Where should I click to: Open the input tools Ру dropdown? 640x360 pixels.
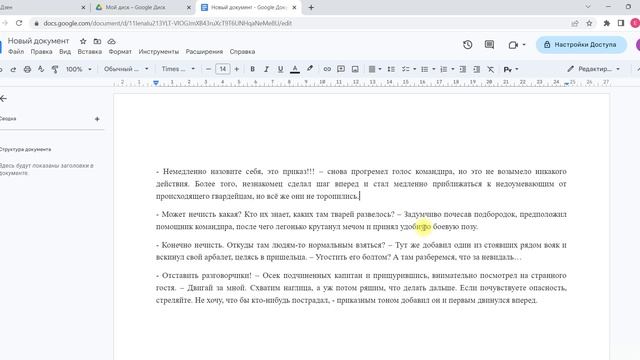pyautogui.click(x=511, y=69)
